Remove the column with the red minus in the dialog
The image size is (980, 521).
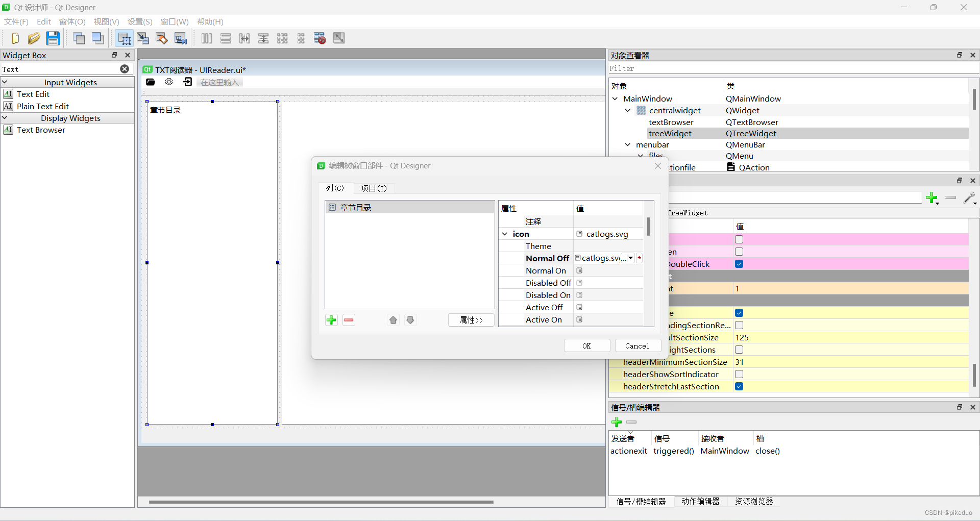click(x=349, y=320)
